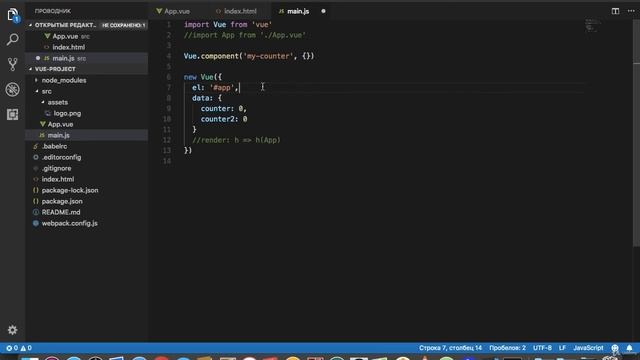
Task: Open the editor more actions menu
Action: pos(631,11)
